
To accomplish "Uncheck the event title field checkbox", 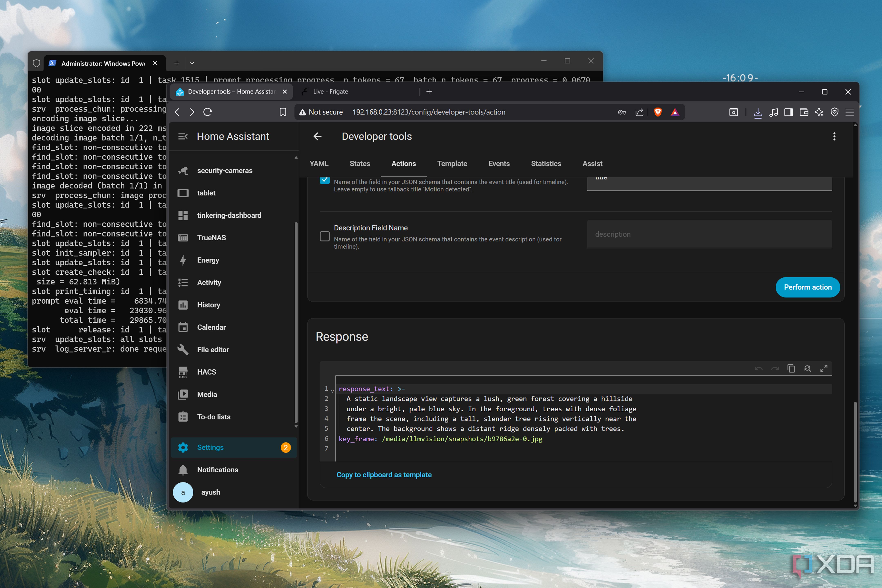I will point(325,180).
